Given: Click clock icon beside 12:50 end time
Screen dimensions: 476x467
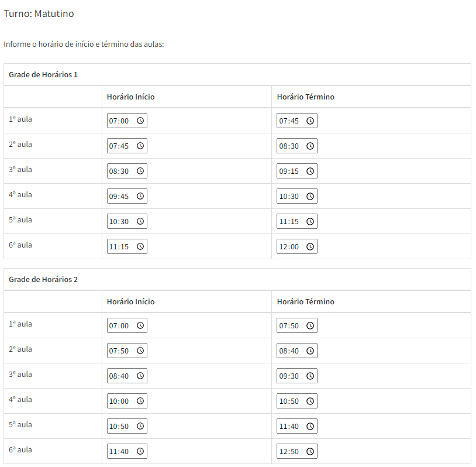Looking at the screenshot, I should tap(310, 452).
